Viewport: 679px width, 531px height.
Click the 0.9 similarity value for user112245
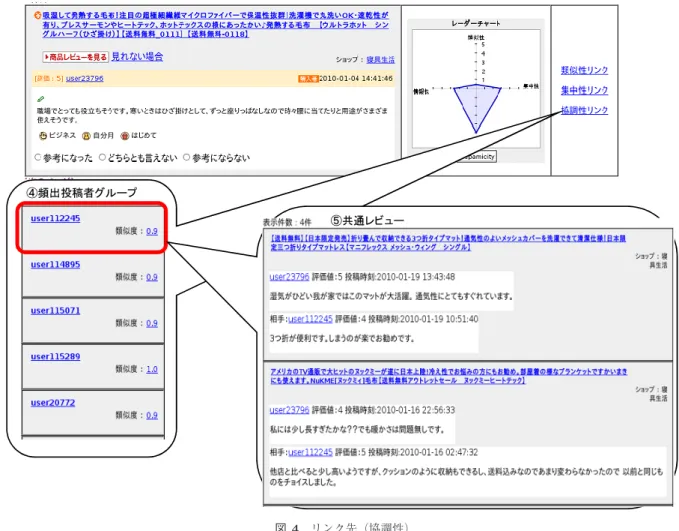click(152, 231)
